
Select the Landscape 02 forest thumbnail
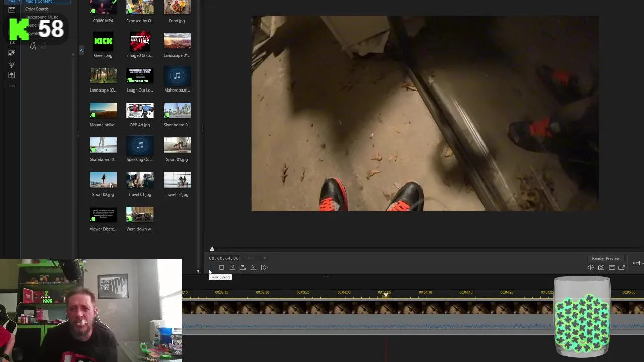(x=103, y=76)
